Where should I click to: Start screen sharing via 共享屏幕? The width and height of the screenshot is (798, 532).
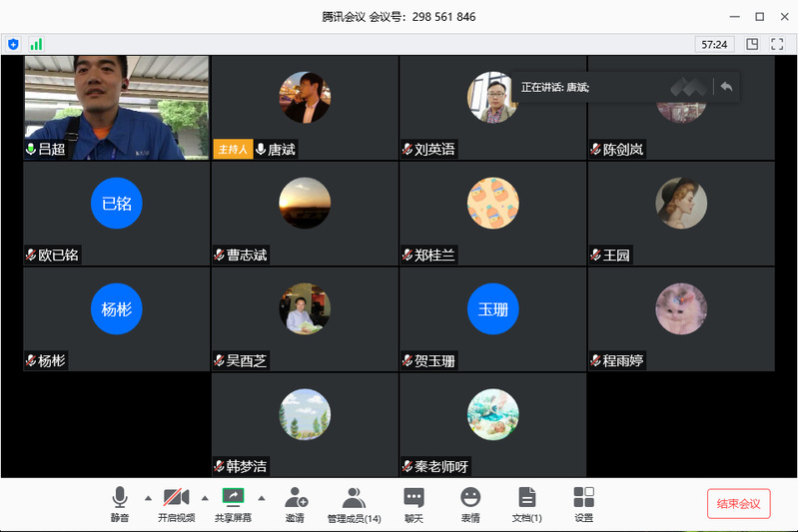[233, 497]
